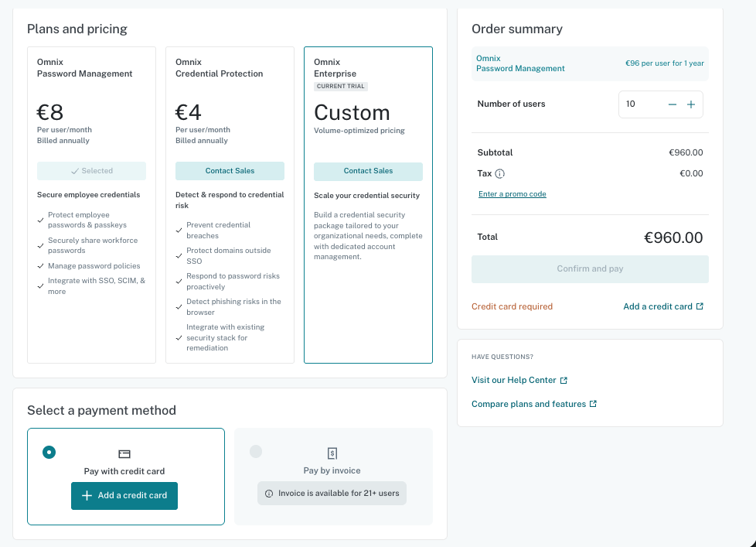Increase number of users with plus icon
The width and height of the screenshot is (756, 547).
click(691, 104)
